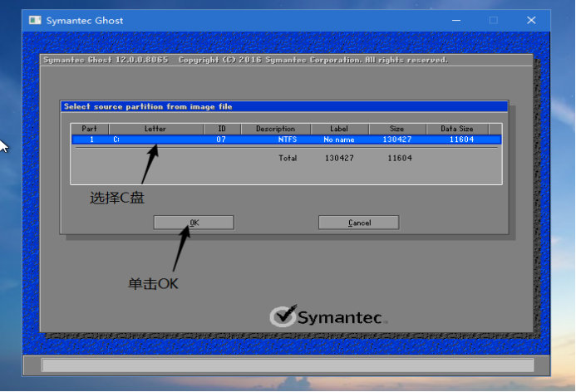Click the Description column header

tap(275, 129)
